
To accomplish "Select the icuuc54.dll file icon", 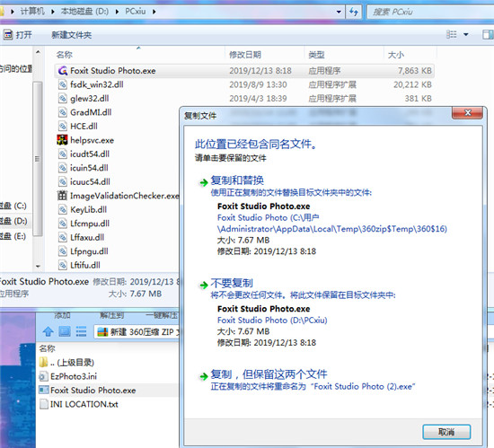I will point(62,181).
